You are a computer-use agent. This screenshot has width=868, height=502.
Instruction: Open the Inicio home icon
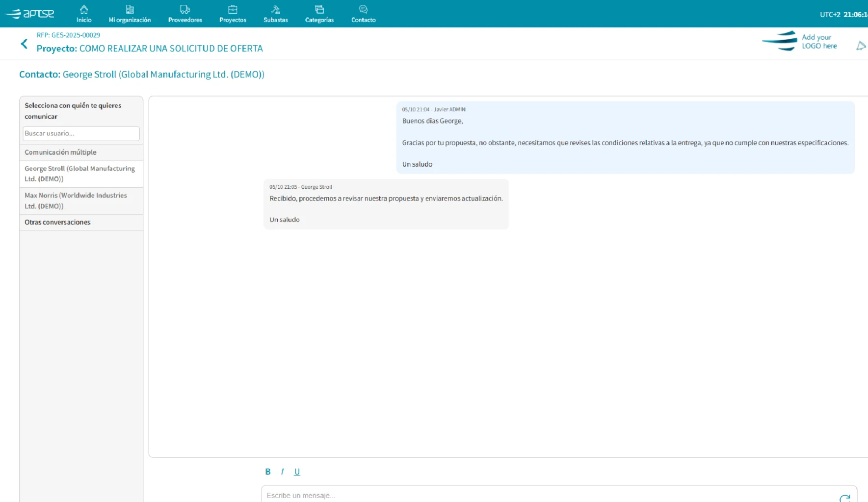tap(83, 9)
